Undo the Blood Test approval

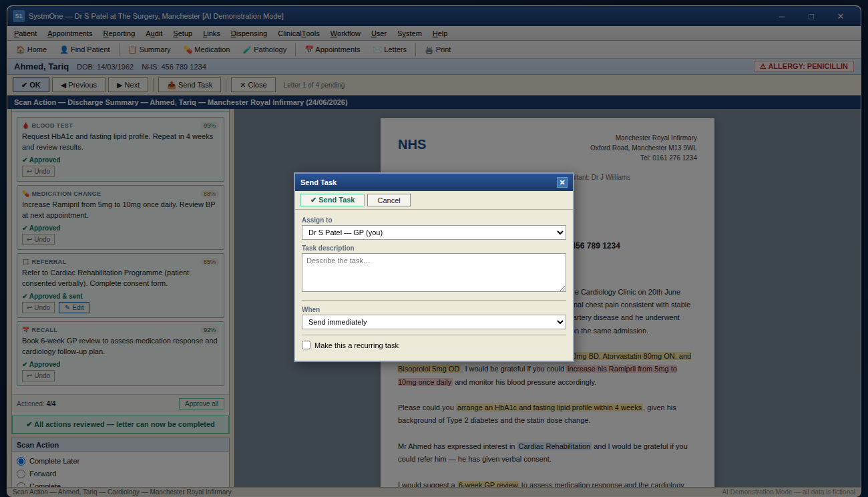tap(38, 172)
